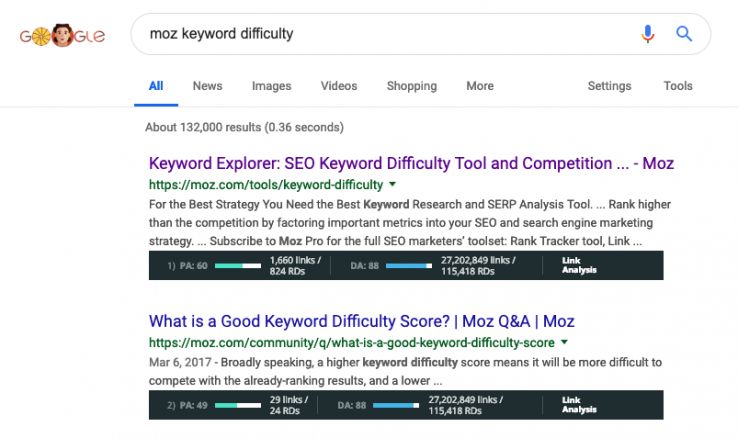Select the Videos tab
The image size is (738, 438).
(x=339, y=86)
